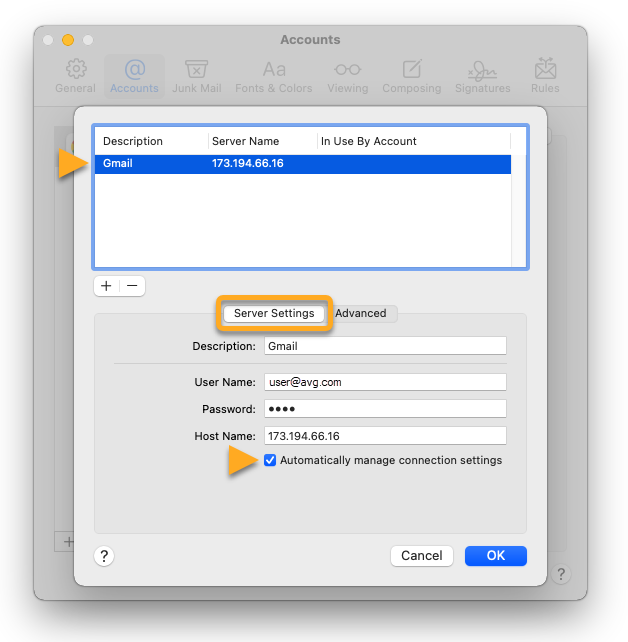Screen dimensions: 628x642
Task: Open Fonts & Colors preferences
Action: 273,76
